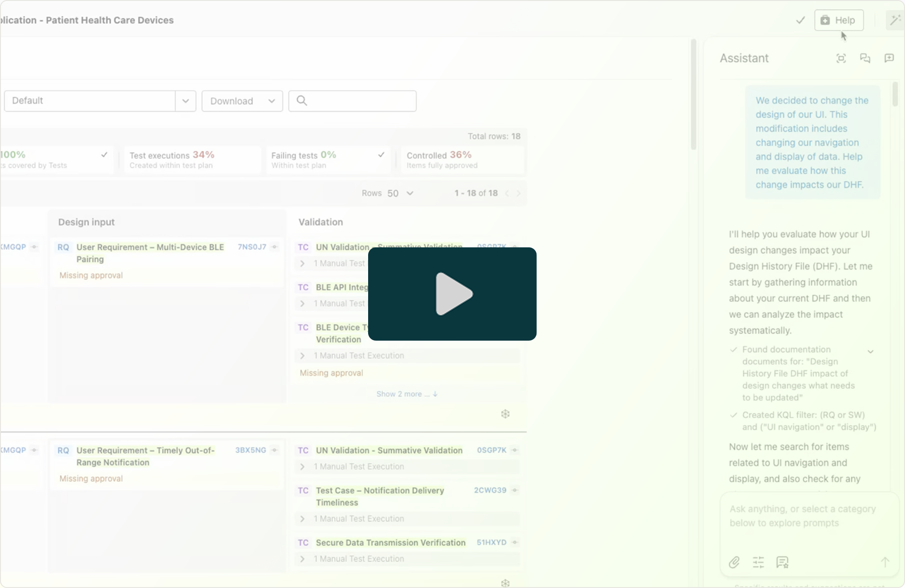
Task: Send message with up arrow icon
Action: click(x=885, y=562)
